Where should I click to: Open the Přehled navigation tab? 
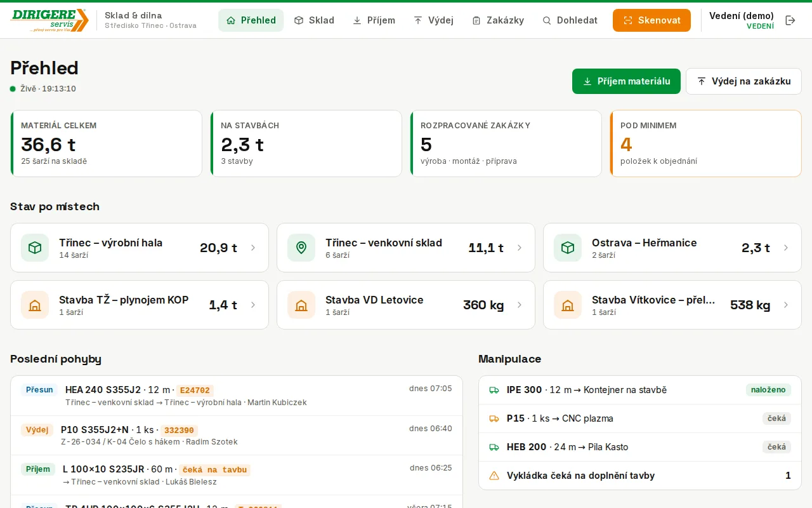point(251,20)
